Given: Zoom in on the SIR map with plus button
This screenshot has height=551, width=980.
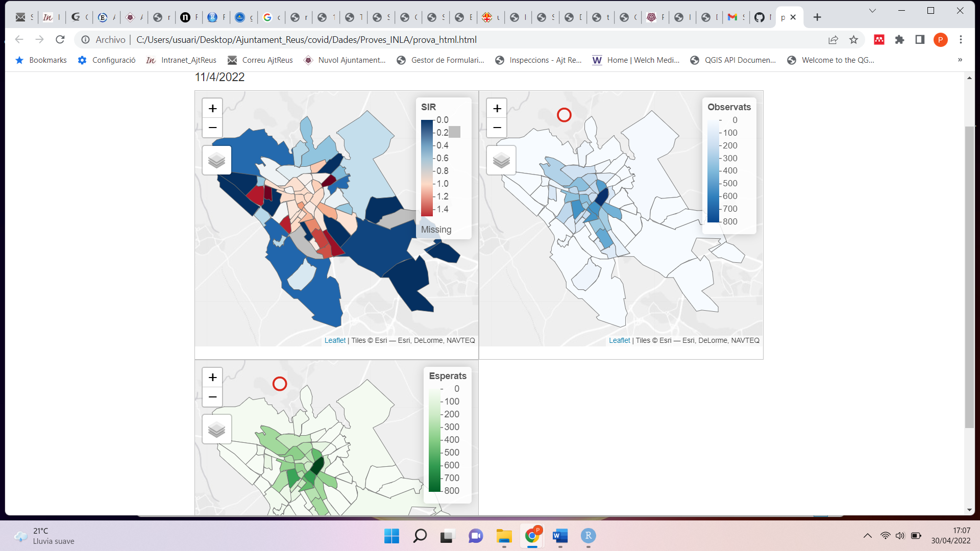Looking at the screenshot, I should [212, 108].
